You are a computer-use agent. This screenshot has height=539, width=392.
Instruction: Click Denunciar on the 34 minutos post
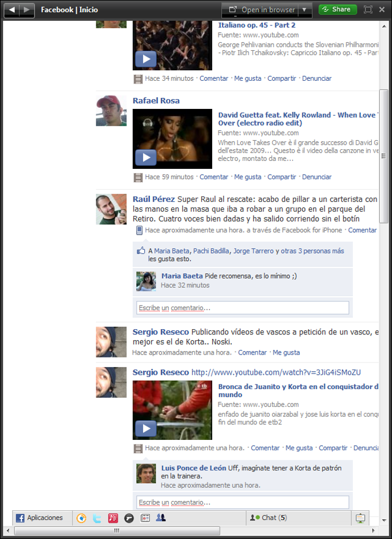(x=316, y=78)
